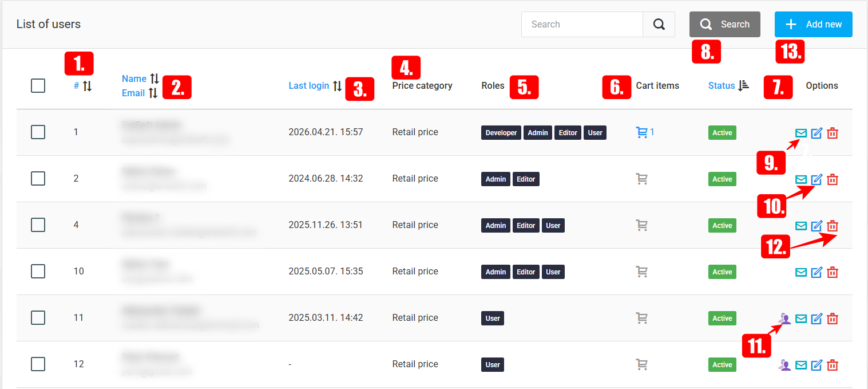This screenshot has height=389, width=868.
Task: Delete user 4 with the red trash icon
Action: (833, 226)
